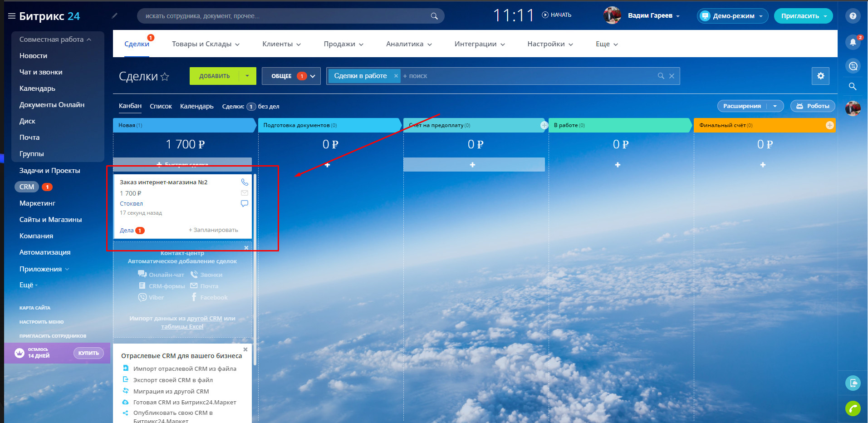868x423 pixels.
Task: Open the hamburger menu beside the Битрикс 24 logo
Action: point(12,16)
